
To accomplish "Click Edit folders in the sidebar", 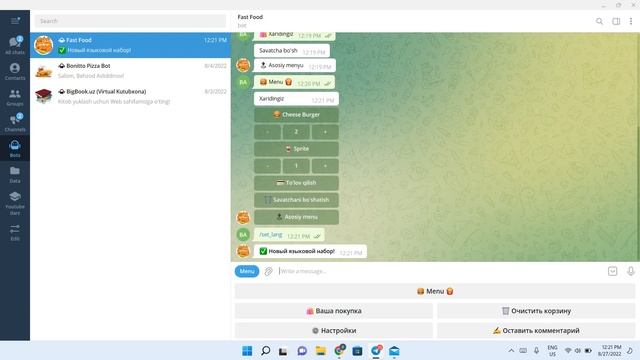I will pos(15,232).
